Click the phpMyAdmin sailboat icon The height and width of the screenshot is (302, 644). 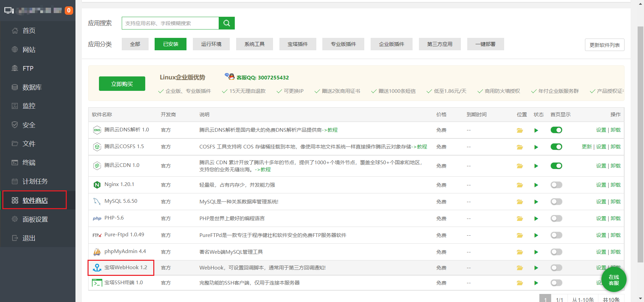[97, 252]
